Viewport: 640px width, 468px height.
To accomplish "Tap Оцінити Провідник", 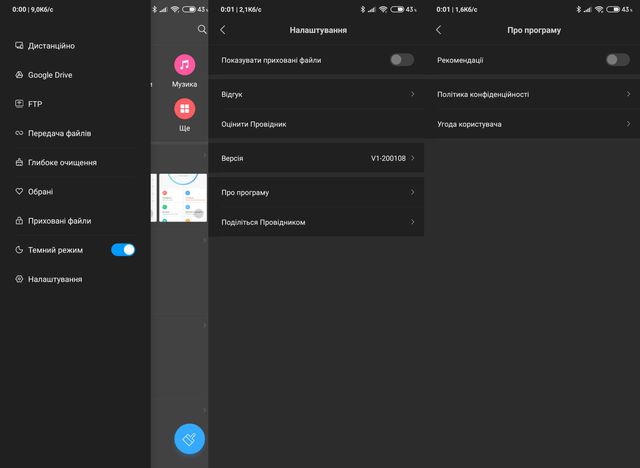I will (254, 125).
